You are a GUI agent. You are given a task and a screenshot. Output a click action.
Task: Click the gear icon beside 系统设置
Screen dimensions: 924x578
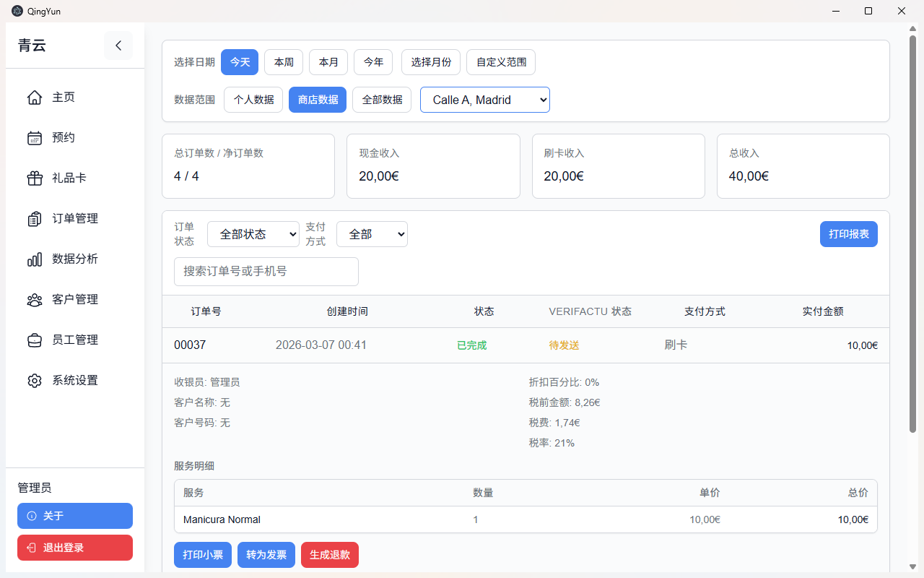point(35,381)
